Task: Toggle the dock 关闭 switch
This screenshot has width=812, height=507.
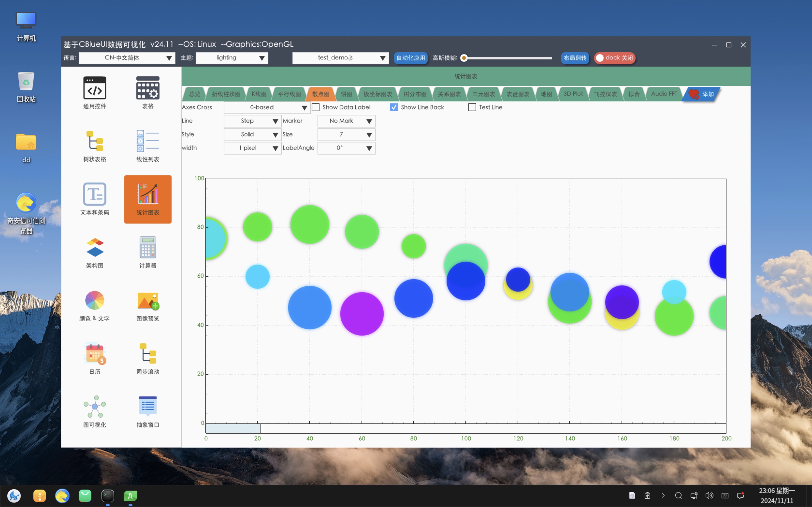Action: click(x=614, y=58)
